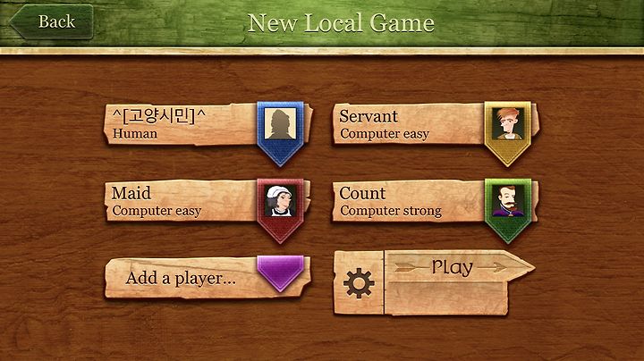644x361 pixels.
Task: Go back using the Back arrow button
Action: click(x=51, y=21)
